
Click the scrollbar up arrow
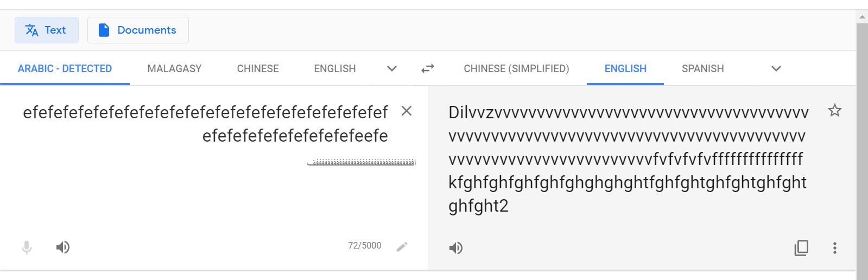pos(862,17)
